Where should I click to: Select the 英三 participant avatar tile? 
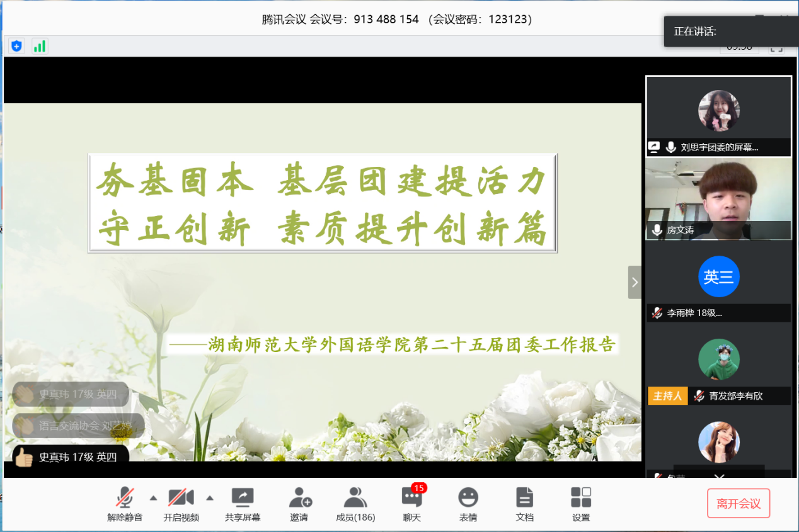point(718,277)
